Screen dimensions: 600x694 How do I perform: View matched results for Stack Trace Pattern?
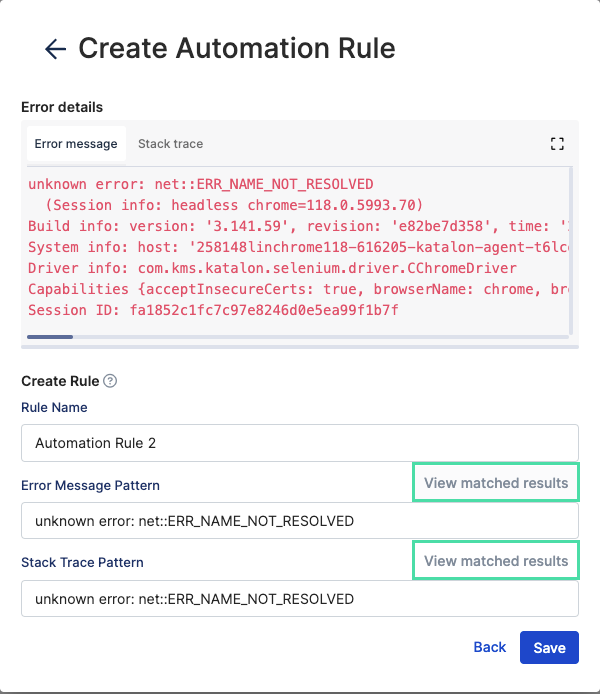(x=496, y=561)
